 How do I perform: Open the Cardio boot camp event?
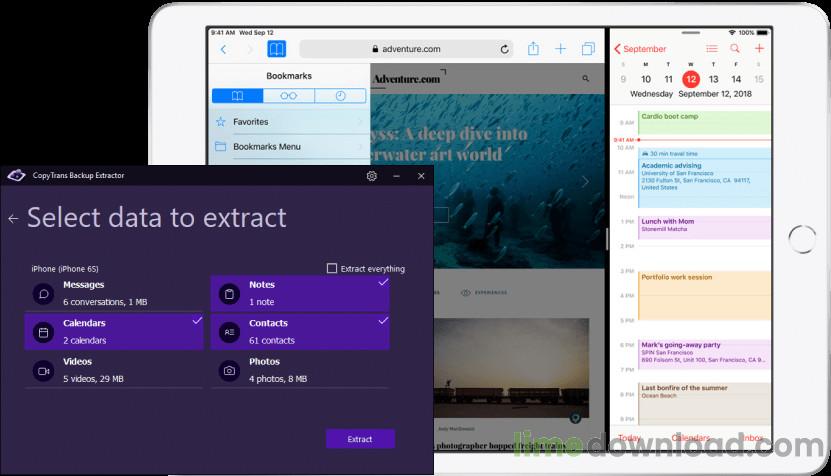[704, 122]
